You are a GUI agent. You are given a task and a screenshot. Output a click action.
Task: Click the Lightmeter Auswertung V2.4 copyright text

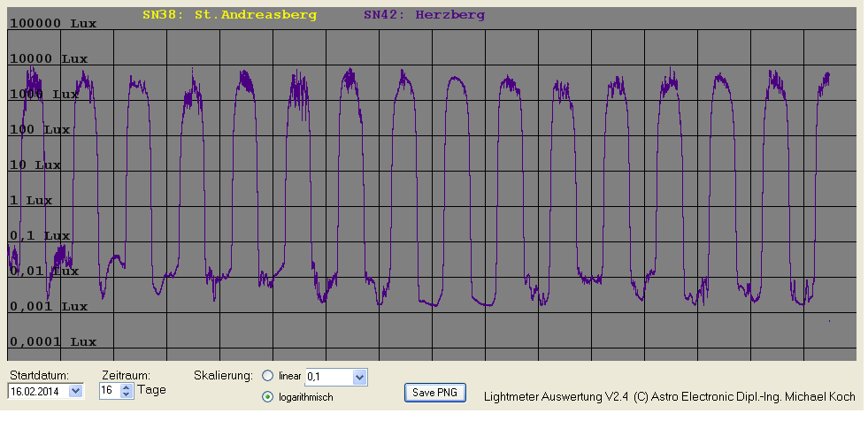[669, 396]
